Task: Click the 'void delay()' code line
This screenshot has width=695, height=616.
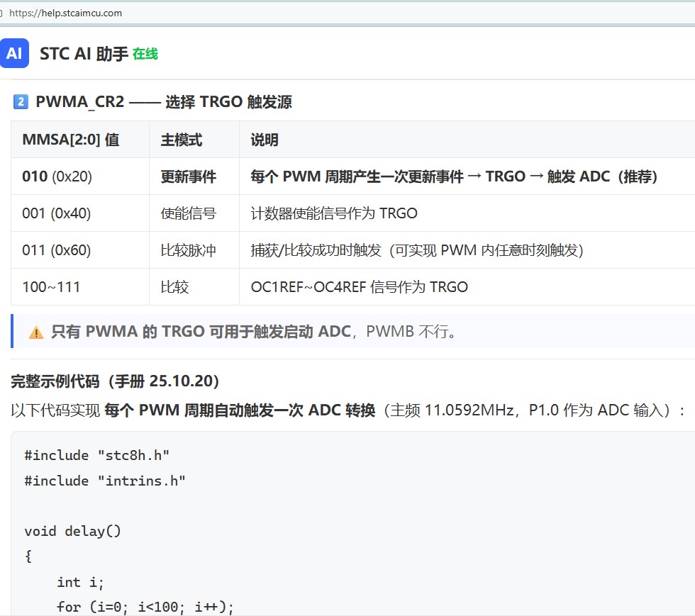Action: pyautogui.click(x=72, y=531)
